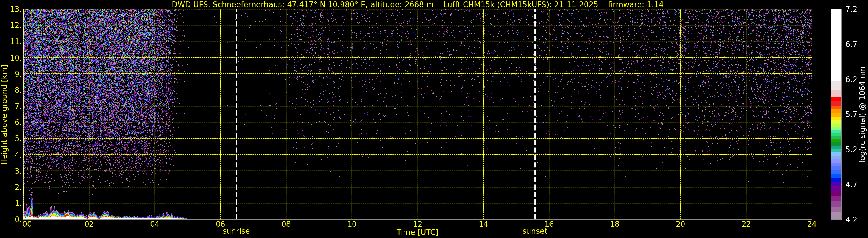The image size is (868, 238).
Task: Click the height axis tick "3."
Action: [x=18, y=171]
